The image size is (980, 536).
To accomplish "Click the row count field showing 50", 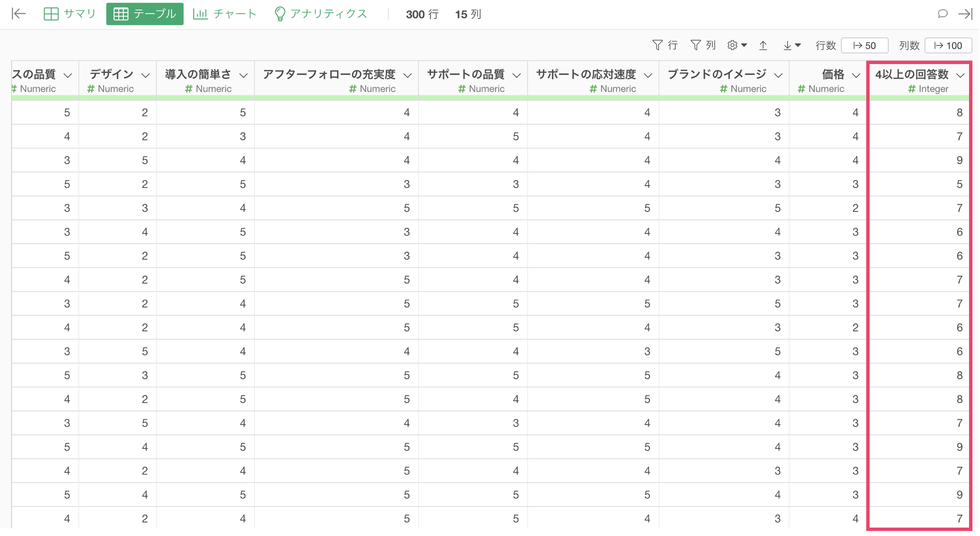I will [x=865, y=46].
